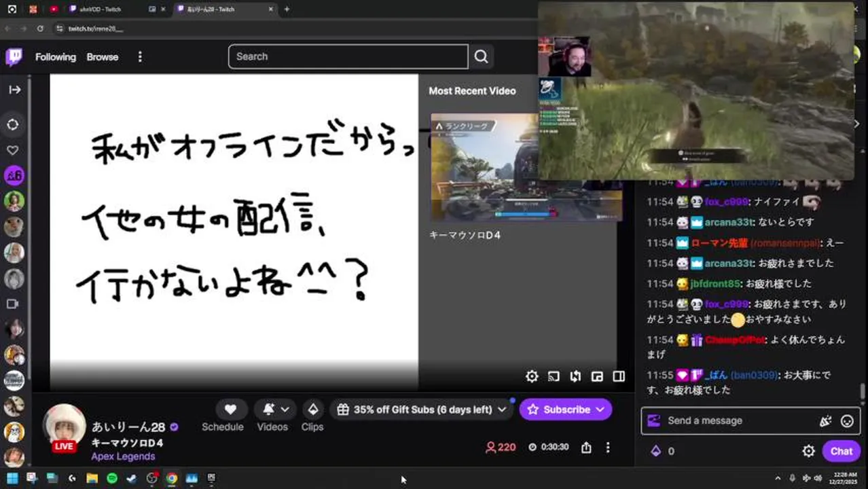Open File Explorer from the taskbar

tap(92, 478)
